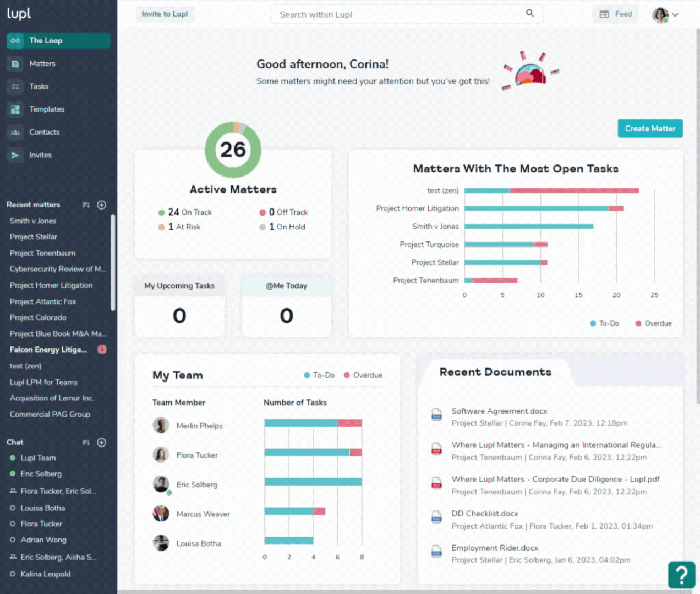
Task: Toggle the To-Do legend in My Team
Action: coord(319,375)
